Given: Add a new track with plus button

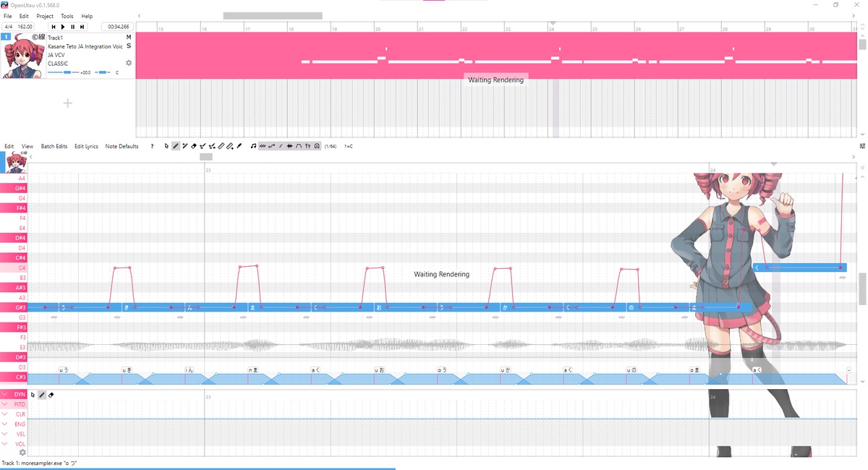Looking at the screenshot, I should pyautogui.click(x=68, y=103).
